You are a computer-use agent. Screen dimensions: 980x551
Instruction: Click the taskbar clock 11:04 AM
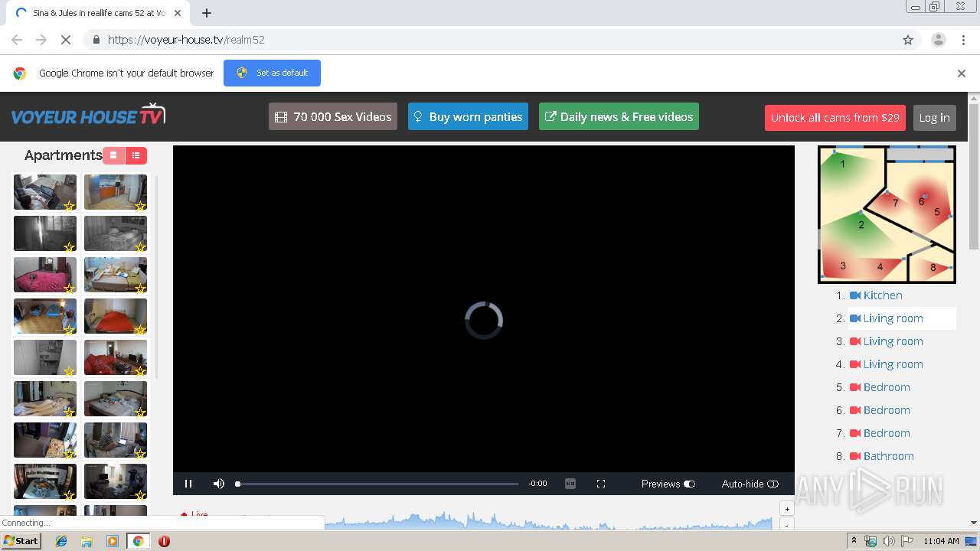[941, 541]
